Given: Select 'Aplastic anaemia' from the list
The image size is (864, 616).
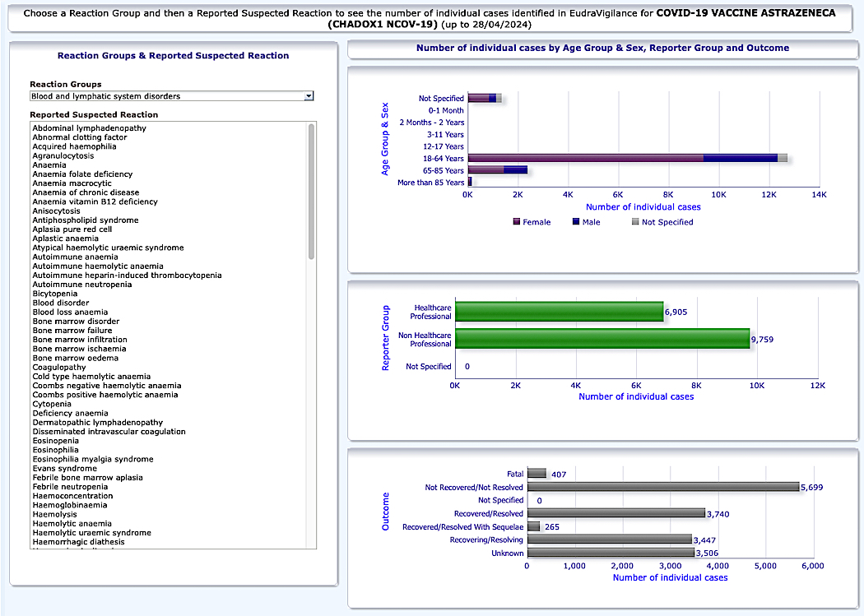Looking at the screenshot, I should (65, 239).
